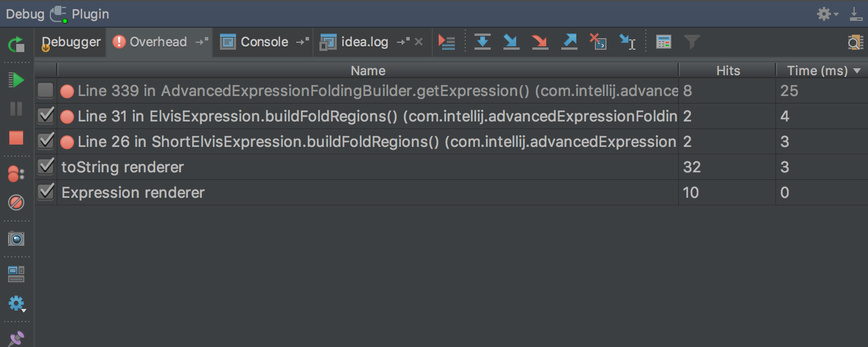Click the Hits column header
Viewport: 868px width, 347px height.
tap(727, 71)
